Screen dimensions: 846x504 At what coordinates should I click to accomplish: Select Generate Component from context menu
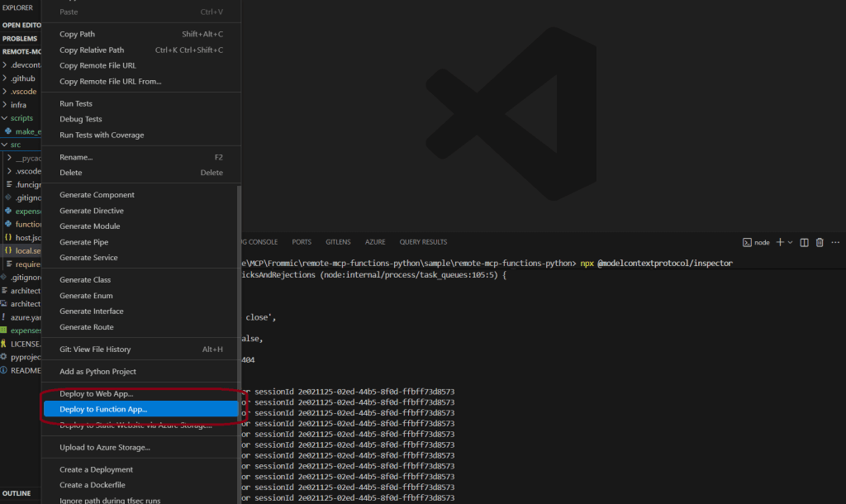coord(97,195)
